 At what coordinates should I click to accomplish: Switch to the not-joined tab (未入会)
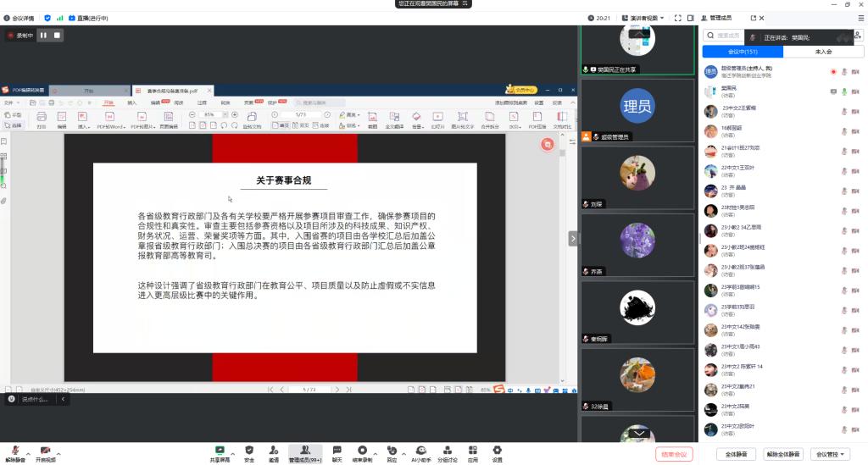(x=822, y=52)
